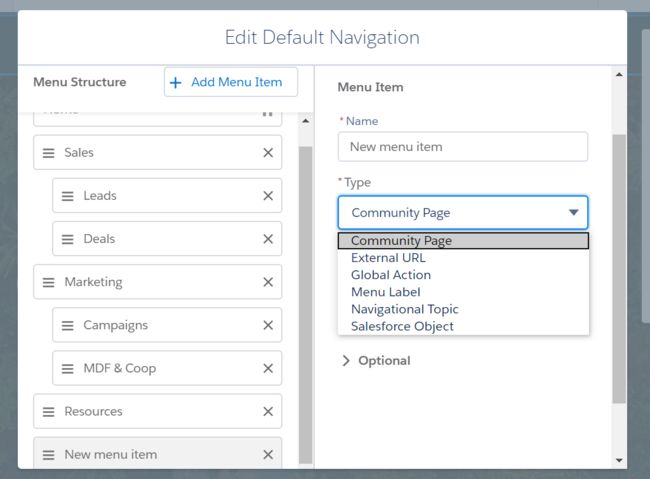Grab the MDF & Coop drag handle icon
This screenshot has width=650, height=479.
[68, 369]
